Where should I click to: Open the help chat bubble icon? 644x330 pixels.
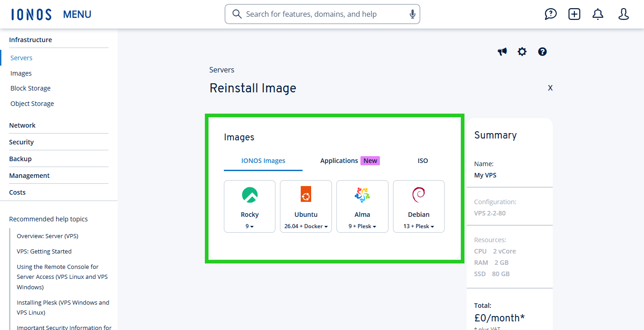point(550,14)
